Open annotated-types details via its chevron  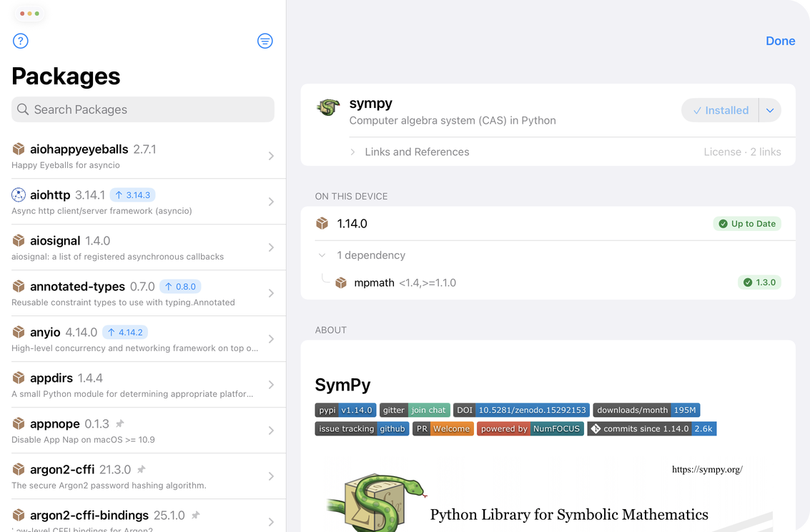coord(271,293)
